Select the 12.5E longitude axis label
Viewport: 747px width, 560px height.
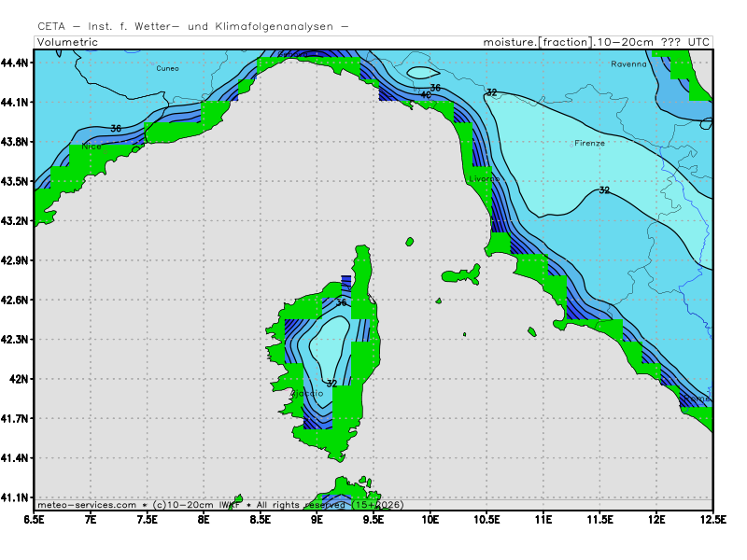712,518
